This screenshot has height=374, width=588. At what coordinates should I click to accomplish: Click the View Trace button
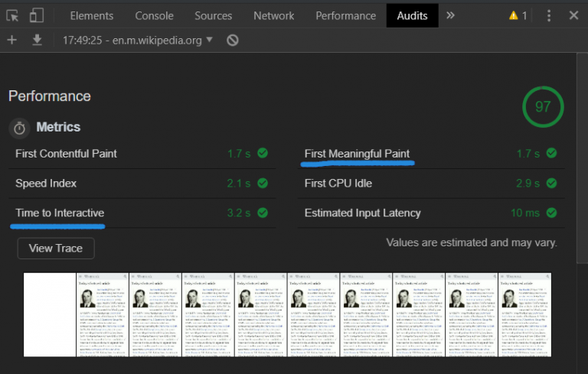point(56,248)
